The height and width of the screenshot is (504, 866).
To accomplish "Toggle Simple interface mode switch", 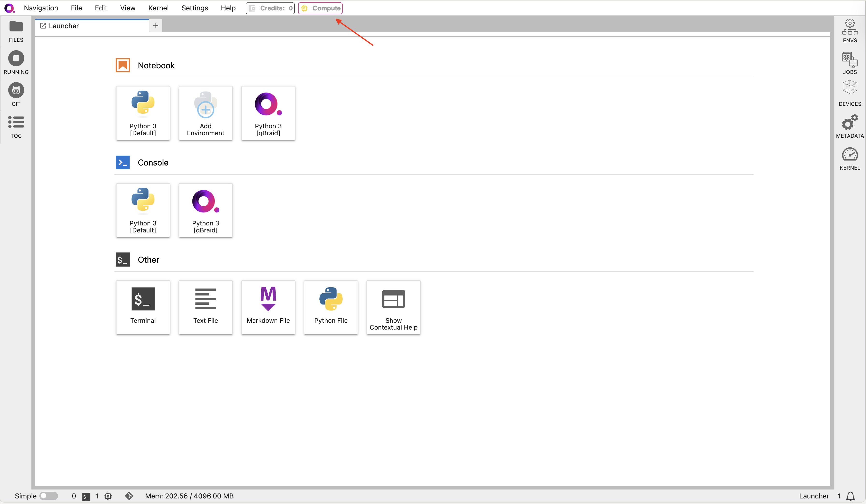I will (48, 496).
